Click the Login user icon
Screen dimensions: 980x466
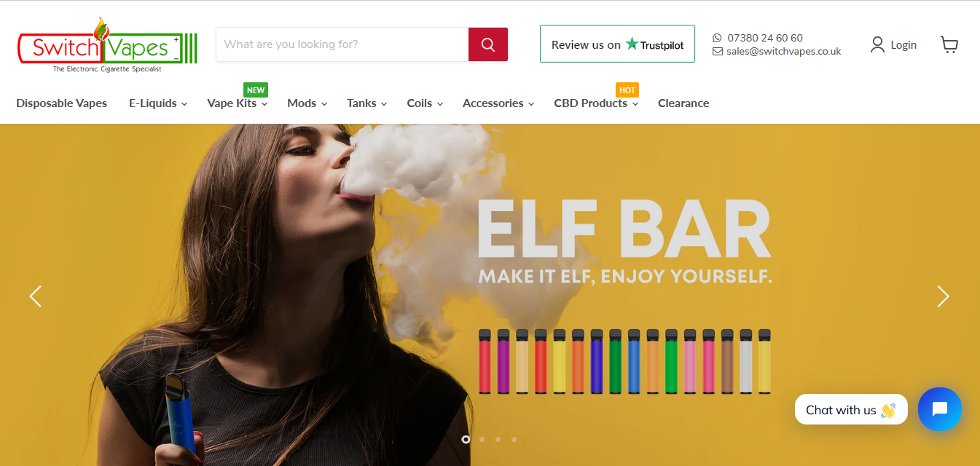(x=877, y=45)
